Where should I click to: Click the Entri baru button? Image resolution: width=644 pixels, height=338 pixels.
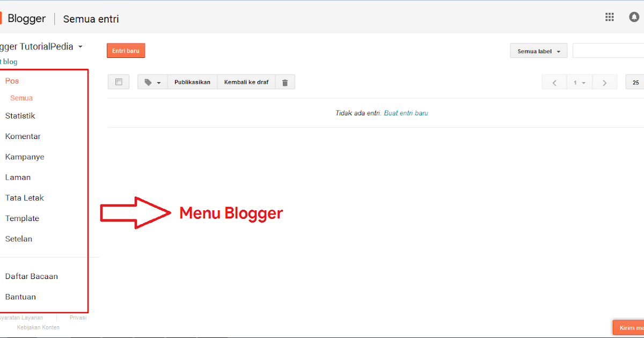pos(126,50)
